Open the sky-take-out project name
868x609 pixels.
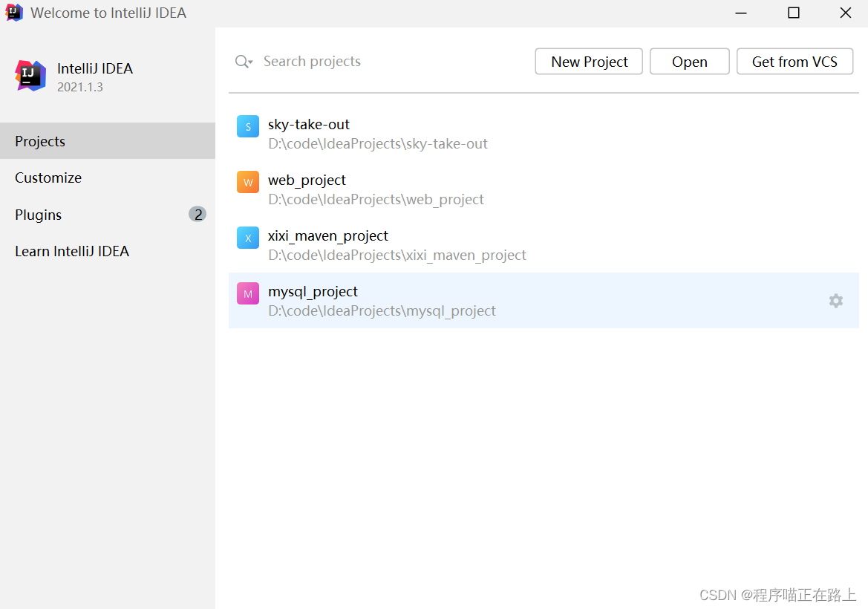(x=309, y=125)
